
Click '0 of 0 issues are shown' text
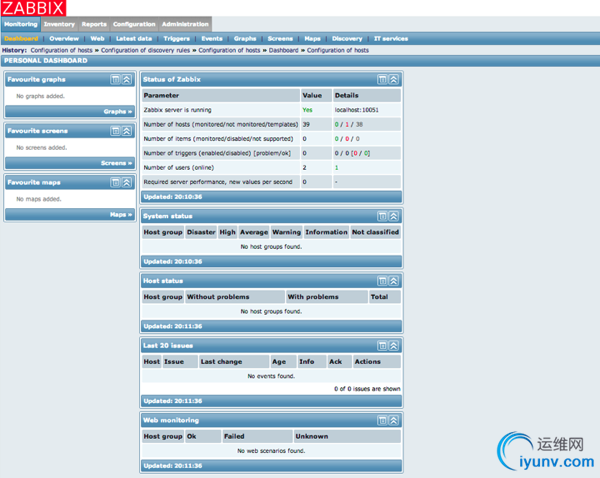(x=367, y=389)
